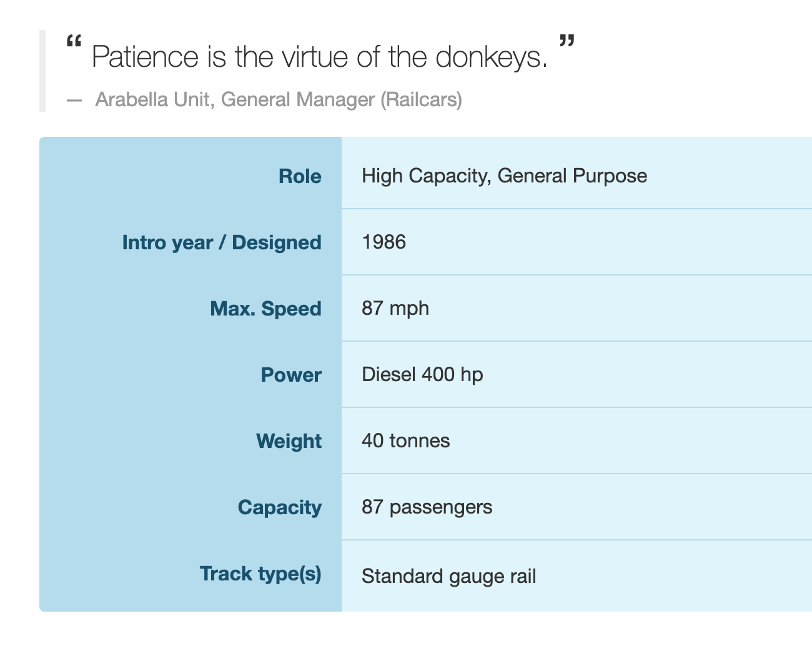Image resolution: width=812 pixels, height=656 pixels.
Task: Click the 87 passengers value
Action: (427, 507)
